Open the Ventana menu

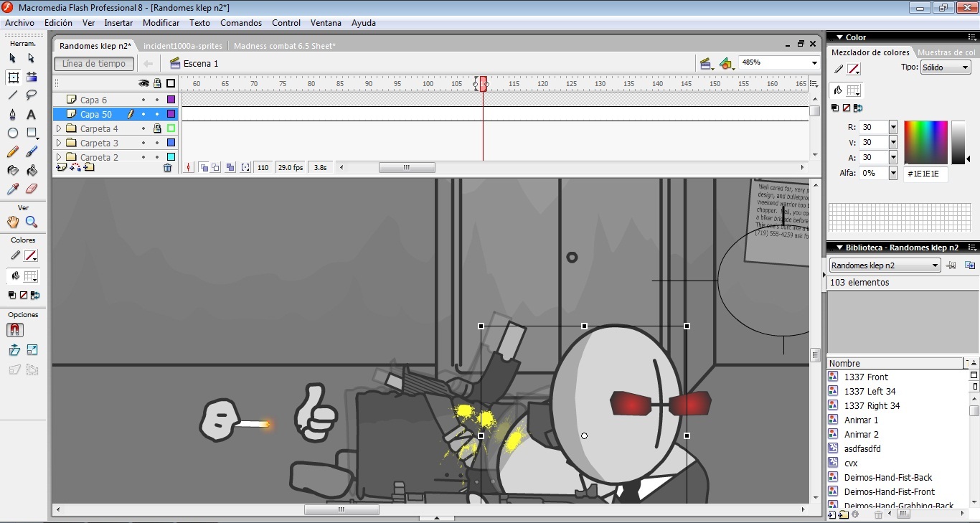tap(326, 23)
